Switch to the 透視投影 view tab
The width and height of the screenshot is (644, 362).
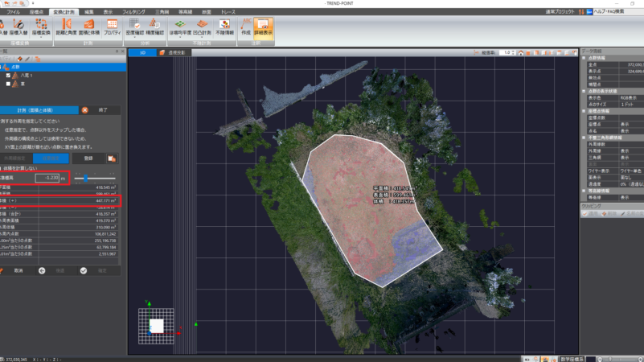coord(174,52)
